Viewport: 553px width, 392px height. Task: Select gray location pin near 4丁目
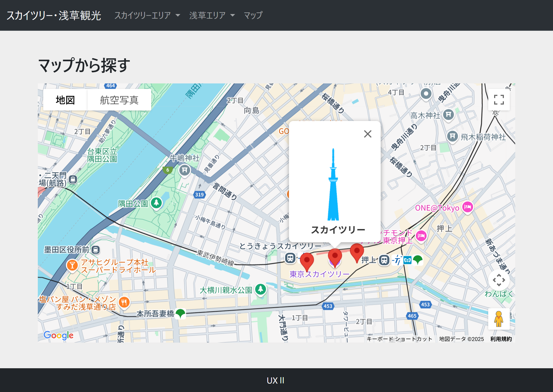pyautogui.click(x=426, y=94)
